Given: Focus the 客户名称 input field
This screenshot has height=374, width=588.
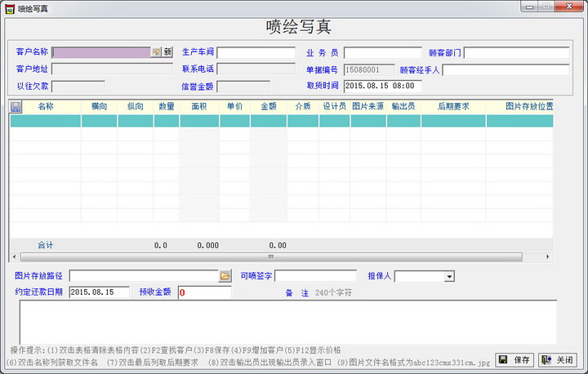Looking at the screenshot, I should coord(101,52).
